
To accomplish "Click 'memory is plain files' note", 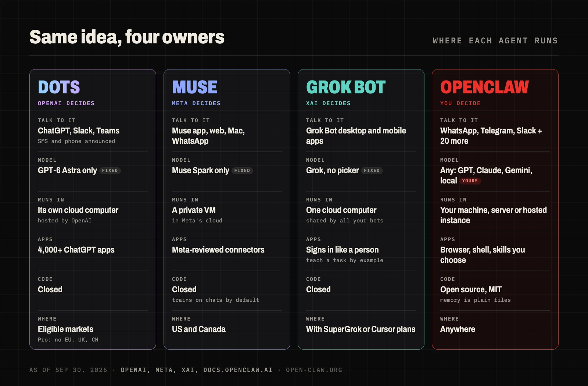I will point(476,300).
